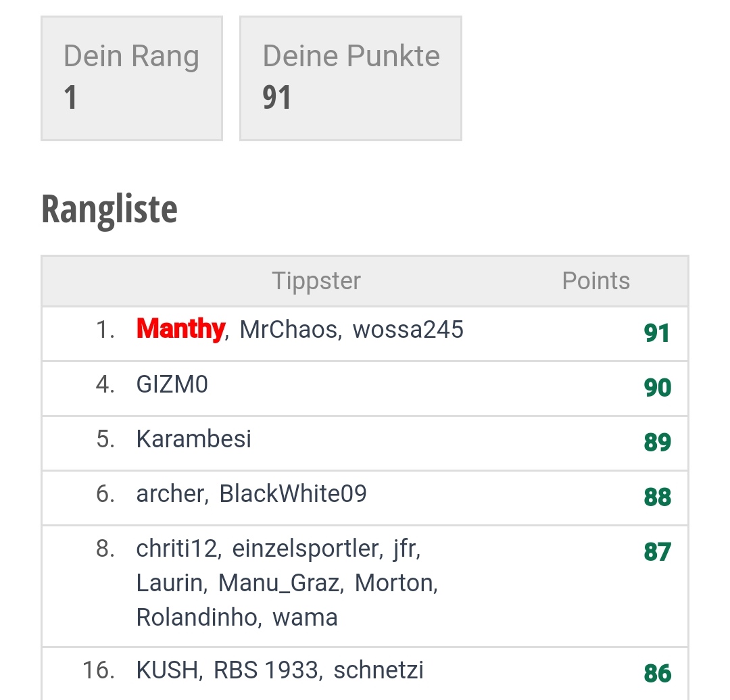The height and width of the screenshot is (700, 730).
Task: Open RBS 1933 tipster profile
Action: point(266,671)
